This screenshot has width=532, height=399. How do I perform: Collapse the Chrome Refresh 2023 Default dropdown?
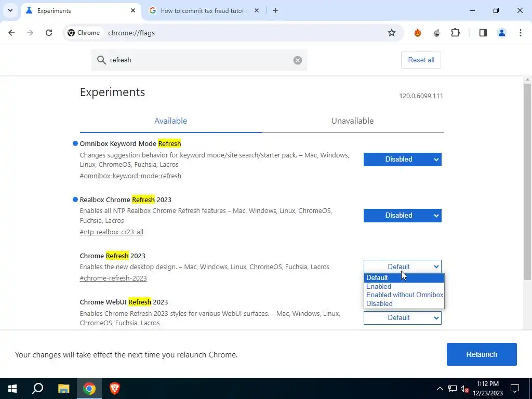coord(403,267)
